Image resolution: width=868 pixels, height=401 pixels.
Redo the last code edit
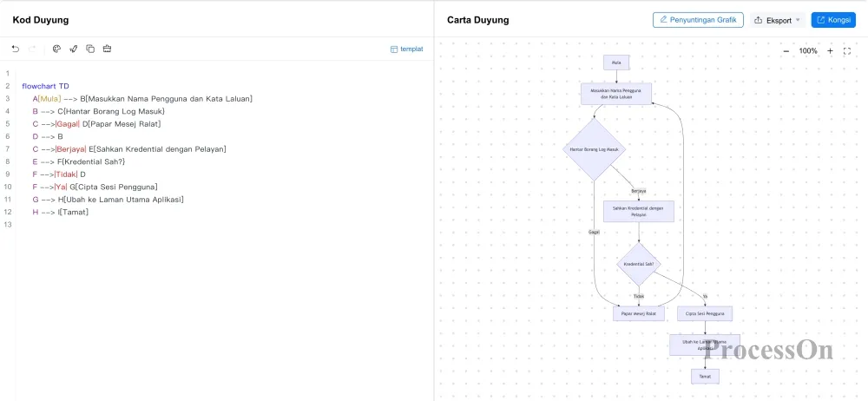[32, 49]
